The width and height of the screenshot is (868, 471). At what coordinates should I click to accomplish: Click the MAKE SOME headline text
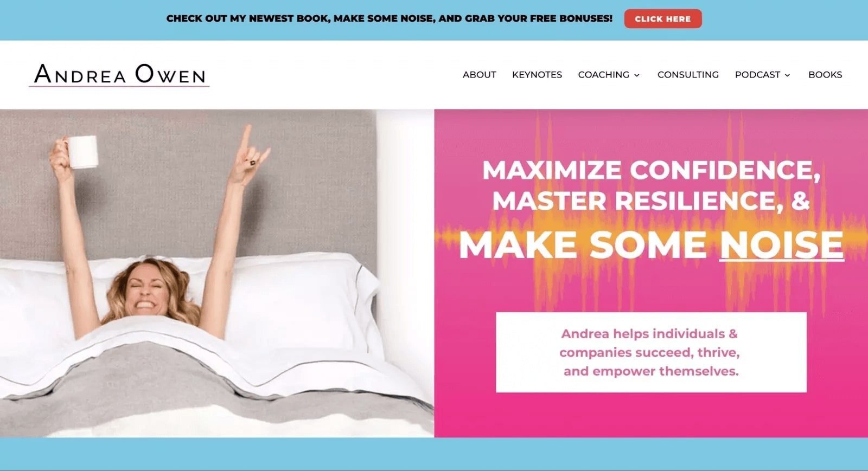point(583,245)
